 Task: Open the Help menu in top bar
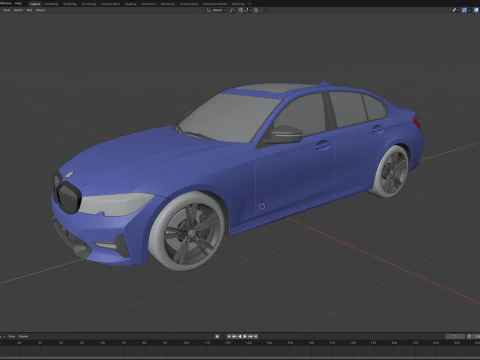pyautogui.click(x=18, y=3)
